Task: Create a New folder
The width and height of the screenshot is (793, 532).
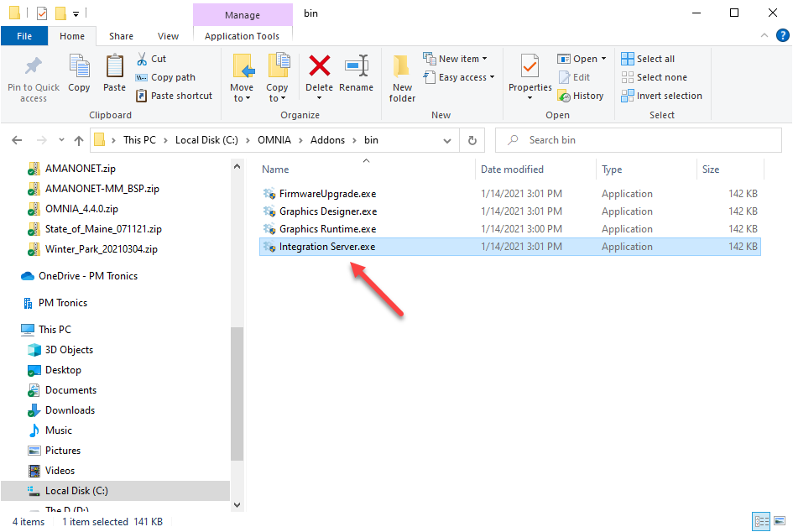Action: point(402,78)
